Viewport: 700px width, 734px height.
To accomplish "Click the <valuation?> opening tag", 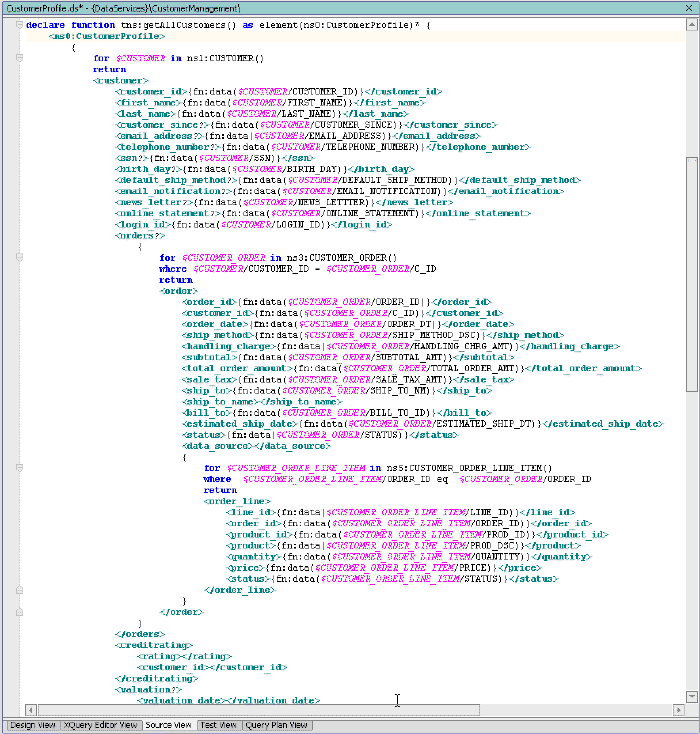I will coord(148,690).
